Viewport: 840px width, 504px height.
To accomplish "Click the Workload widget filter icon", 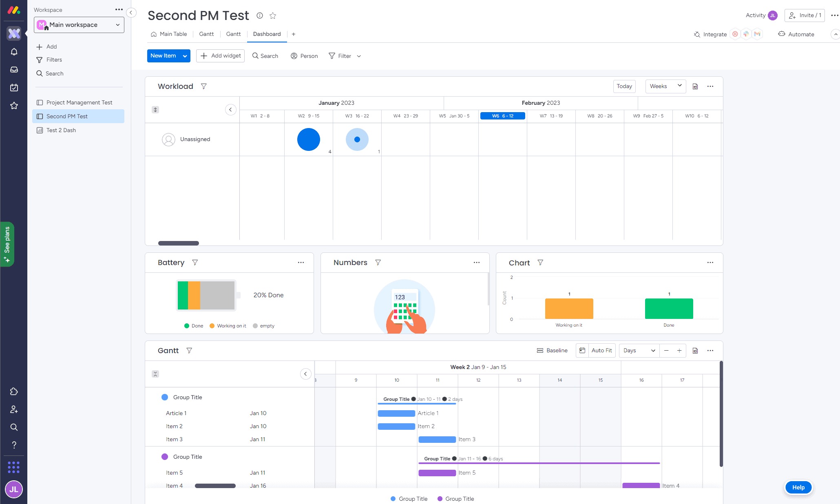I will pyautogui.click(x=204, y=86).
